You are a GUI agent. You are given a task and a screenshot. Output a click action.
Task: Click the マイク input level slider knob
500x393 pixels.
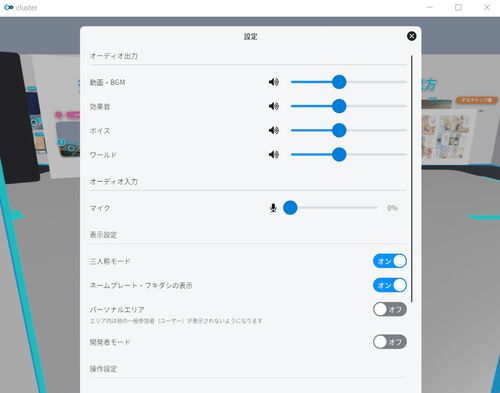point(290,208)
